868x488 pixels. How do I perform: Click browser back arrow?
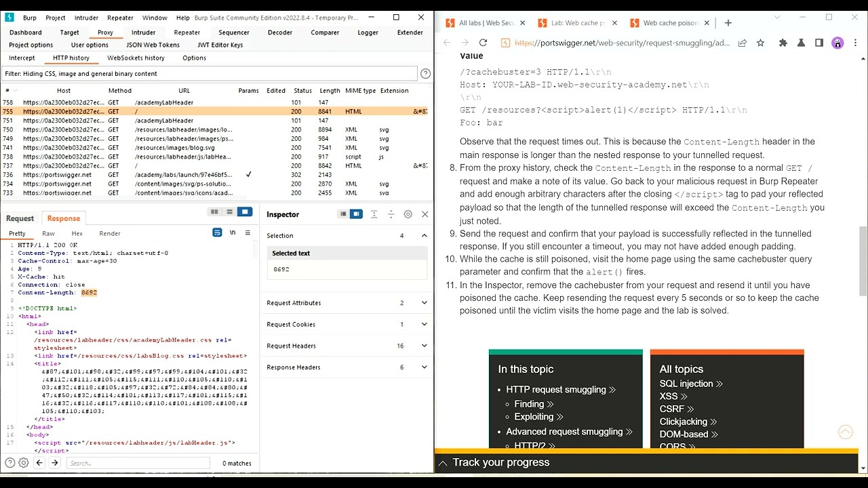447,43
